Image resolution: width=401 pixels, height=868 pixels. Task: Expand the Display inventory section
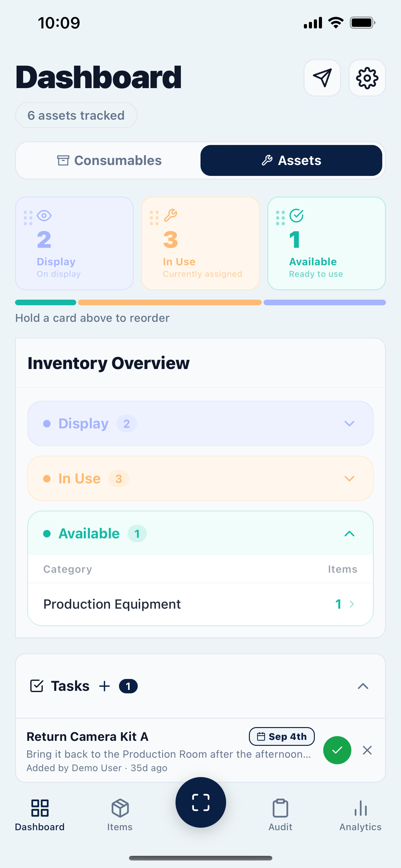click(x=200, y=423)
